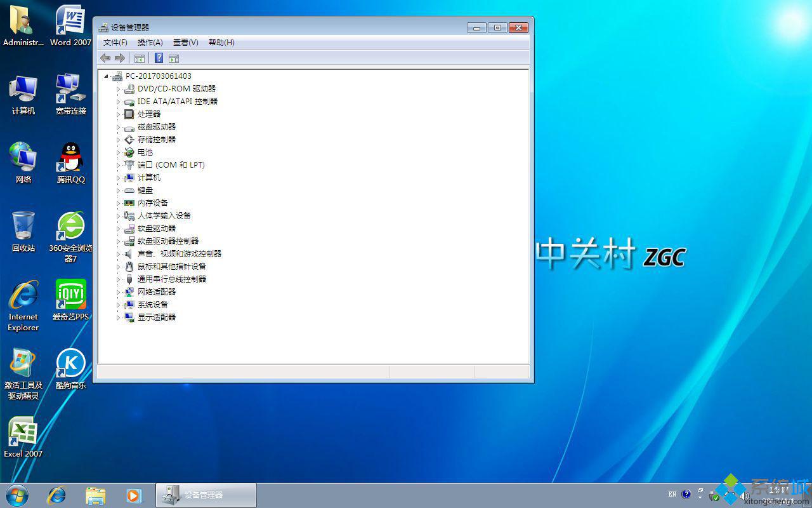Open the 宽带连接 desktop shortcut
The height and width of the screenshot is (508, 812).
click(70, 94)
